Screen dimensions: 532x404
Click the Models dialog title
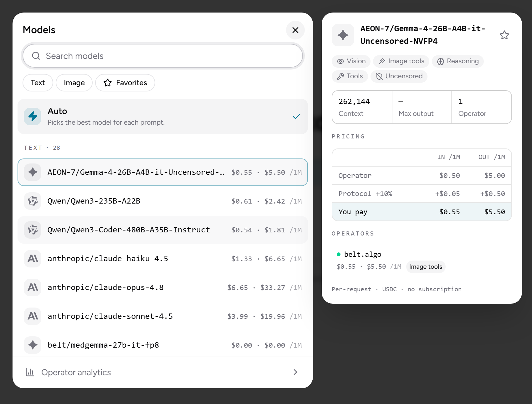click(39, 30)
